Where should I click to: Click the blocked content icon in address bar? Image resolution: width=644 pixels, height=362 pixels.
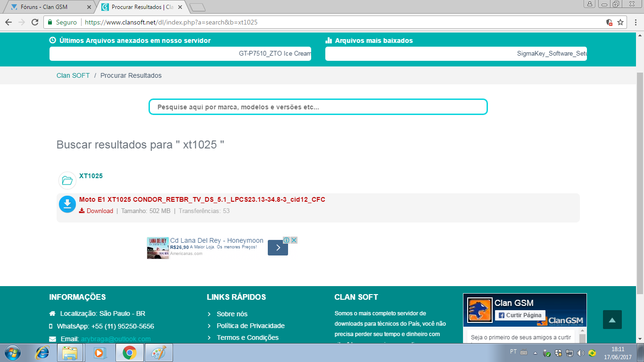(609, 22)
